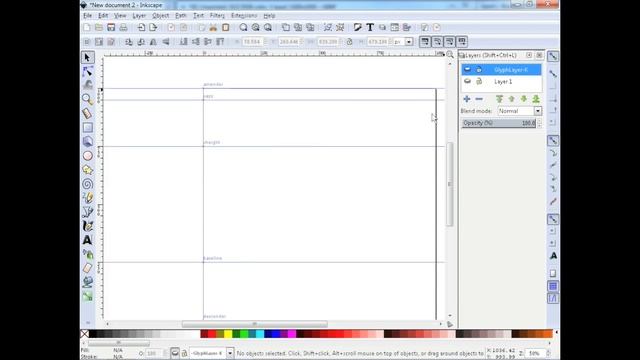Open the Object menu

pyautogui.click(x=160, y=16)
